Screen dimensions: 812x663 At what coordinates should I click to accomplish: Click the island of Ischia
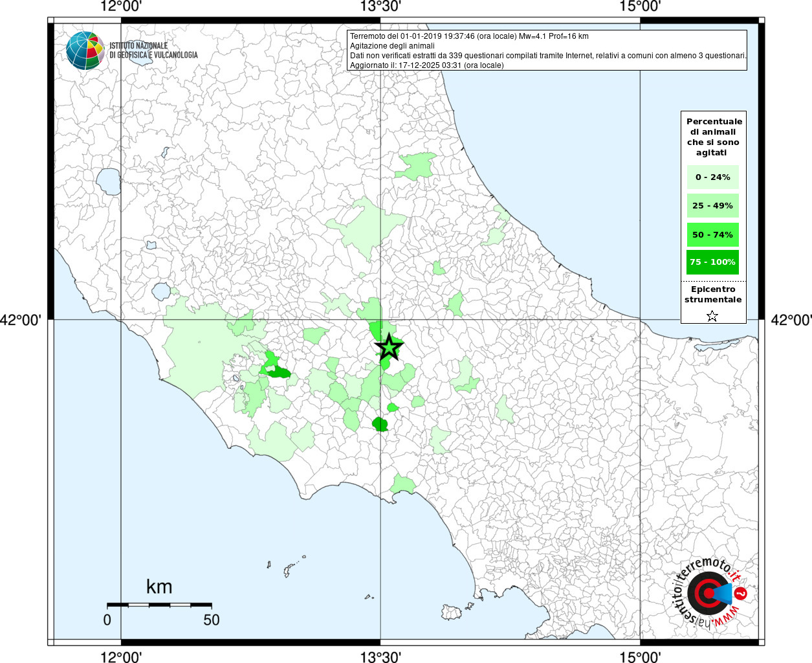click(x=451, y=612)
